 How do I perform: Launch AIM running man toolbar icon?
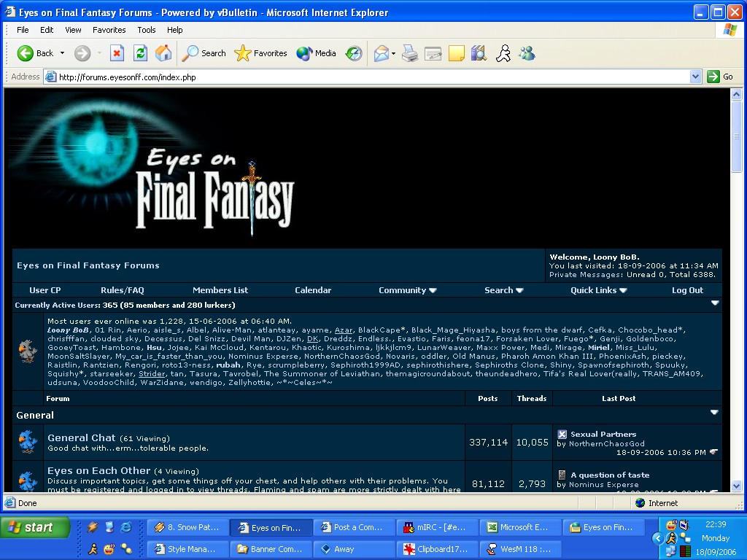[503, 53]
